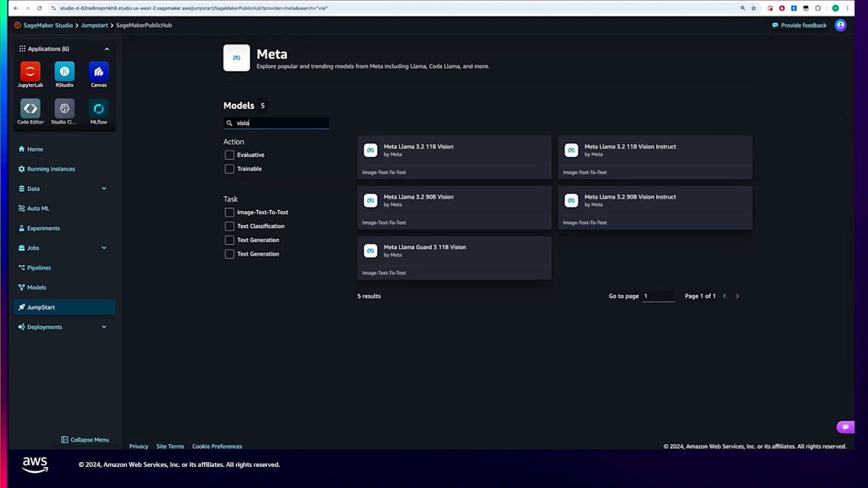Click the browser forward arrow
This screenshot has height=488, width=868.
point(27,8)
